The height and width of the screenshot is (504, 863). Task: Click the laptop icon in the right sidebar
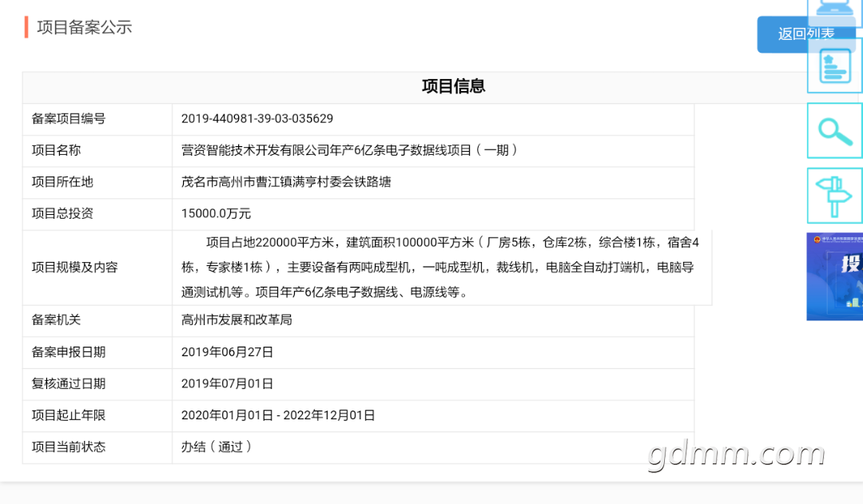[835, 10]
